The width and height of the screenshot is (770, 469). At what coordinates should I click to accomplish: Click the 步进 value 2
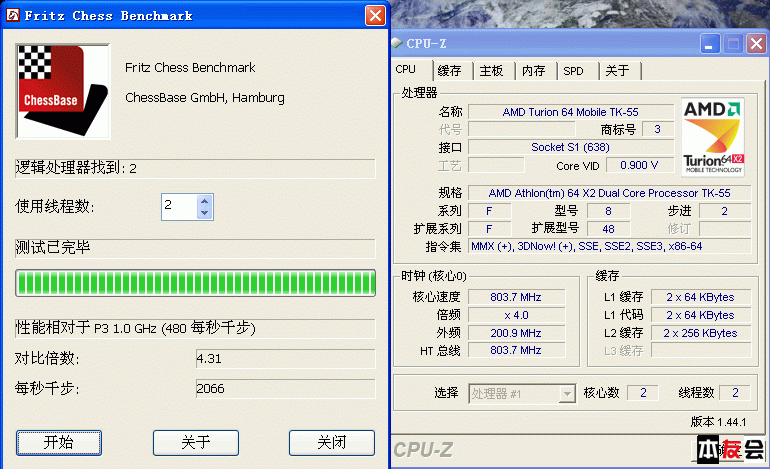point(725,211)
